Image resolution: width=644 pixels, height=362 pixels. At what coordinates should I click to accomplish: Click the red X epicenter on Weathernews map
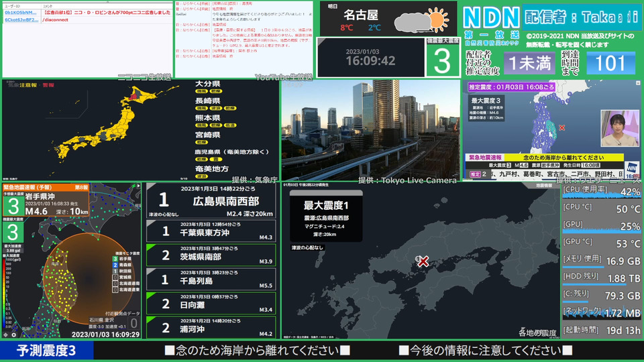pyautogui.click(x=562, y=127)
